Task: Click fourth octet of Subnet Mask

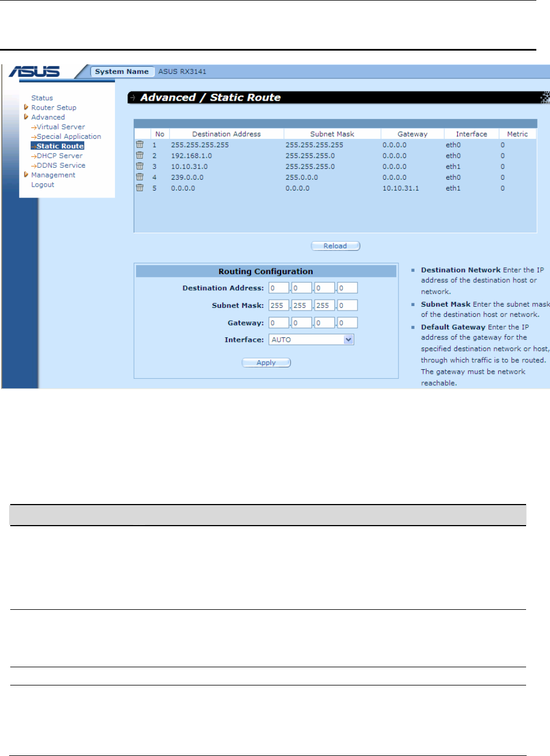Action: (x=347, y=305)
